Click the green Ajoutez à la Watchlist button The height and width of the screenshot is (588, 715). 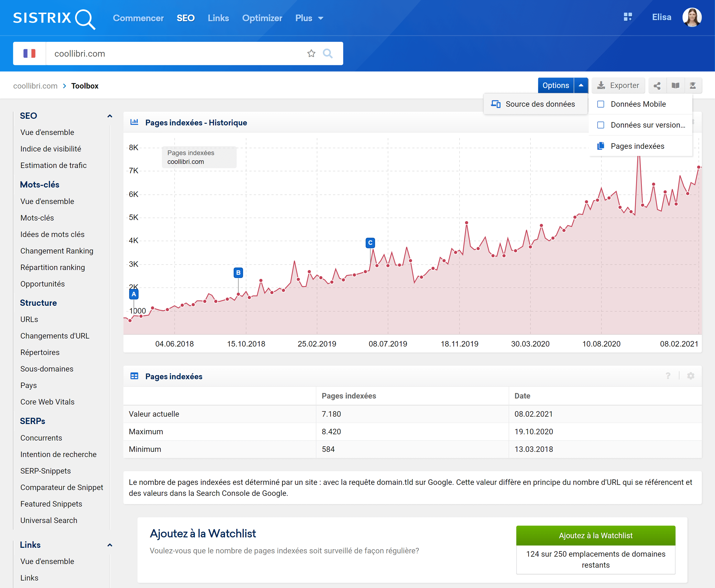595,535
